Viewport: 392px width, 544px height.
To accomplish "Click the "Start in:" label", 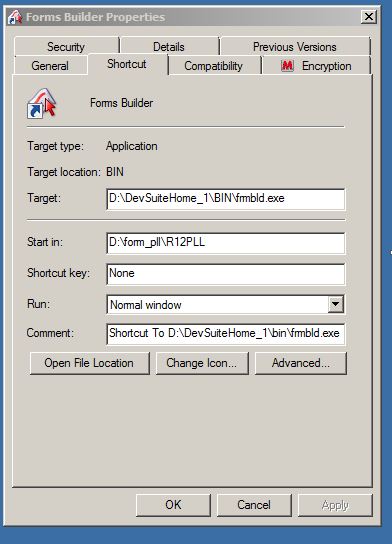I will pyautogui.click(x=45, y=242).
